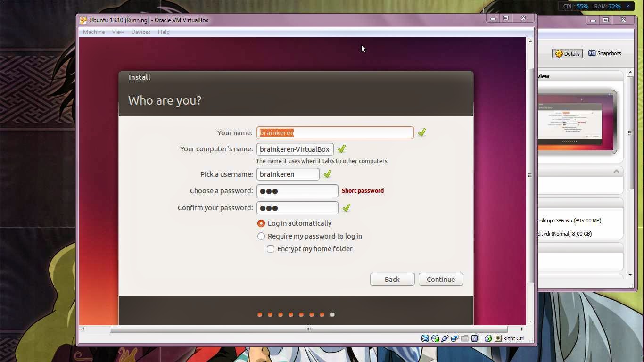Open the Help menu
This screenshot has width=644, height=362.
pyautogui.click(x=164, y=32)
